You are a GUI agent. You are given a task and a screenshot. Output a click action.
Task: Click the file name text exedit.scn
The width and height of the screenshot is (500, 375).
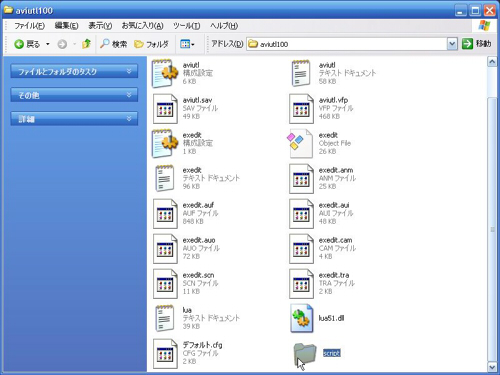coord(198,275)
